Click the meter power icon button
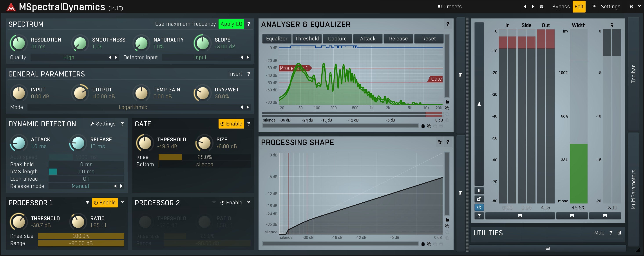 pyautogui.click(x=479, y=207)
